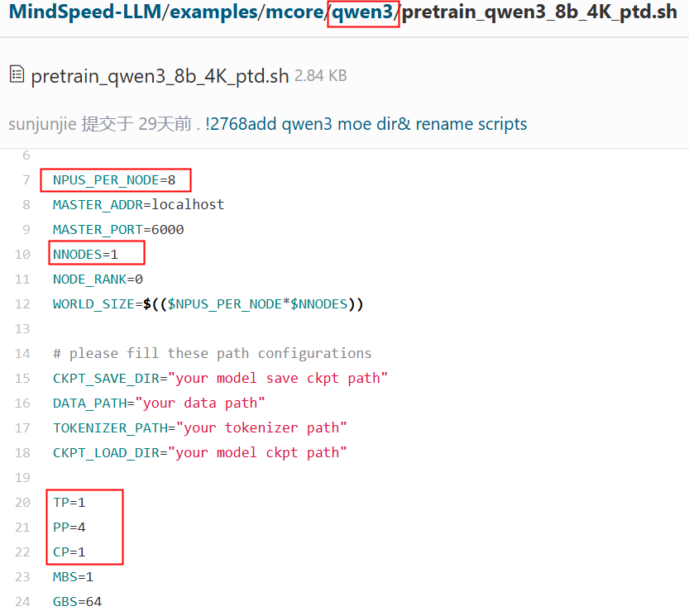Click the NODE_RANK=0 code line
The image size is (689, 616).
point(98,279)
